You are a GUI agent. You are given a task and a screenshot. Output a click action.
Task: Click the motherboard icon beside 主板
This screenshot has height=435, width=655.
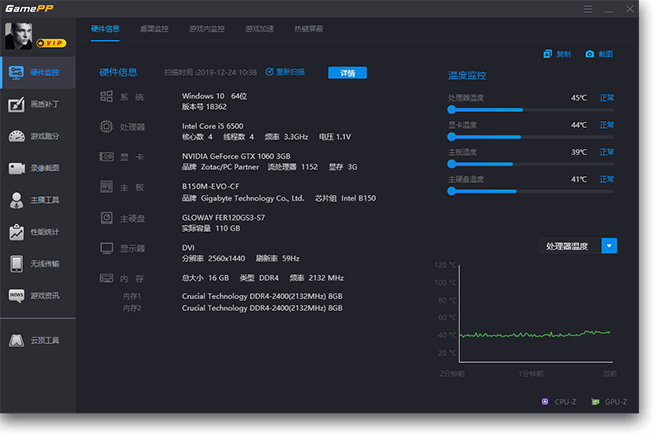click(106, 186)
